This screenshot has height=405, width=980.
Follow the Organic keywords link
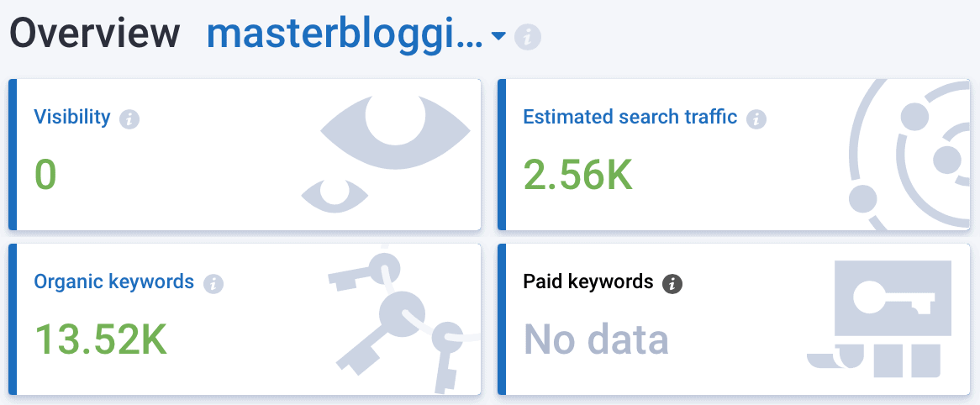(x=114, y=281)
